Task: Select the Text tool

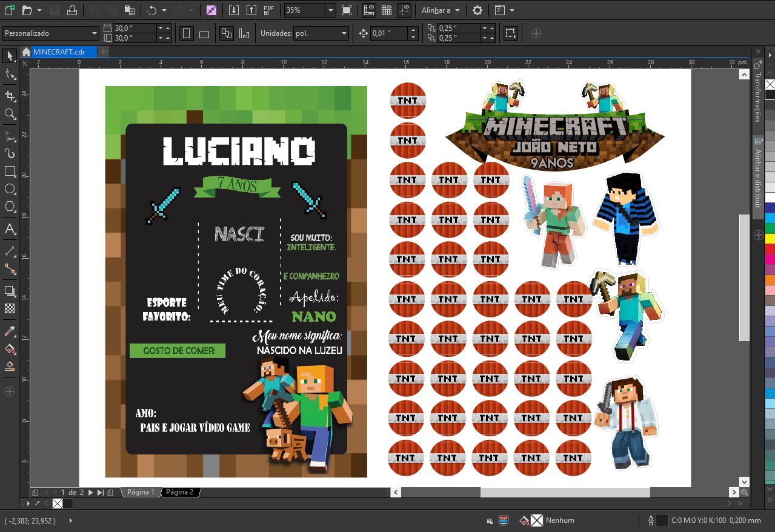Action: tap(8, 229)
